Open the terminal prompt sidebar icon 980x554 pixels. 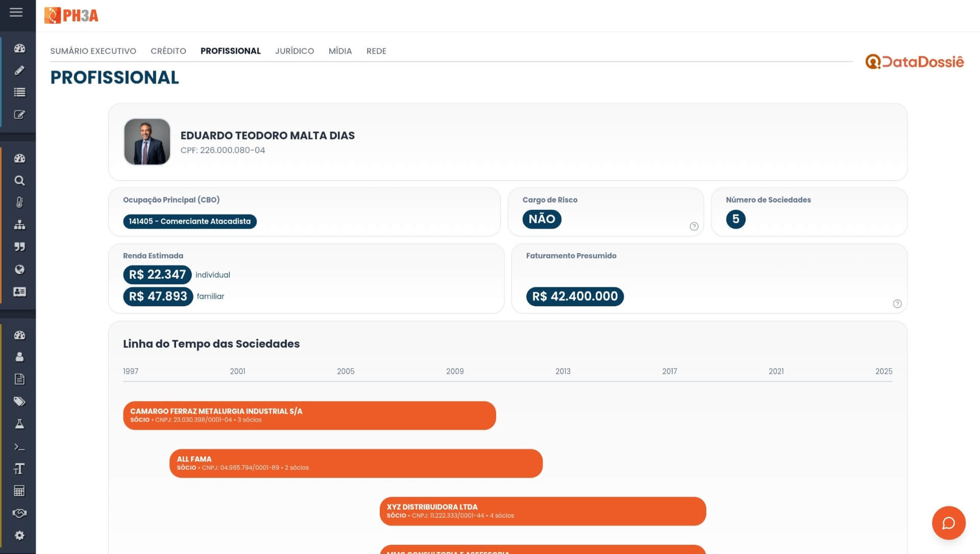(19, 447)
